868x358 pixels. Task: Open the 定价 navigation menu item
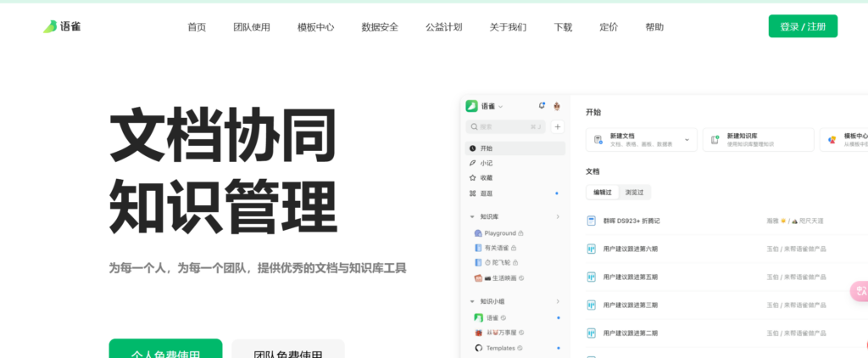609,27
